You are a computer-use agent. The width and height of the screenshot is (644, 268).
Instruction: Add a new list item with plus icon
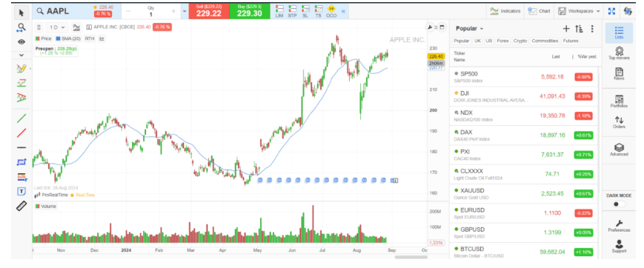click(x=566, y=28)
